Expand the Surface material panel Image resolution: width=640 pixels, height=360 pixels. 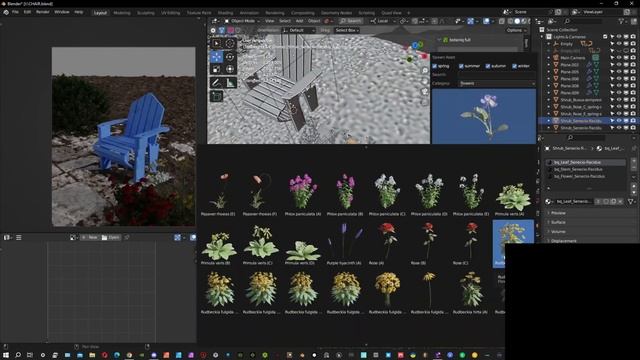pos(558,222)
